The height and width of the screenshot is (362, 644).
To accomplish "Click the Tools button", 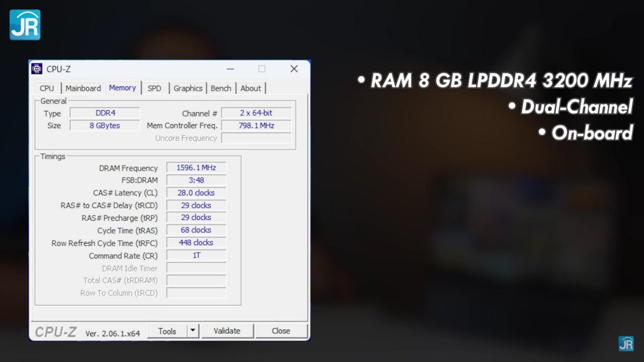I will (167, 331).
